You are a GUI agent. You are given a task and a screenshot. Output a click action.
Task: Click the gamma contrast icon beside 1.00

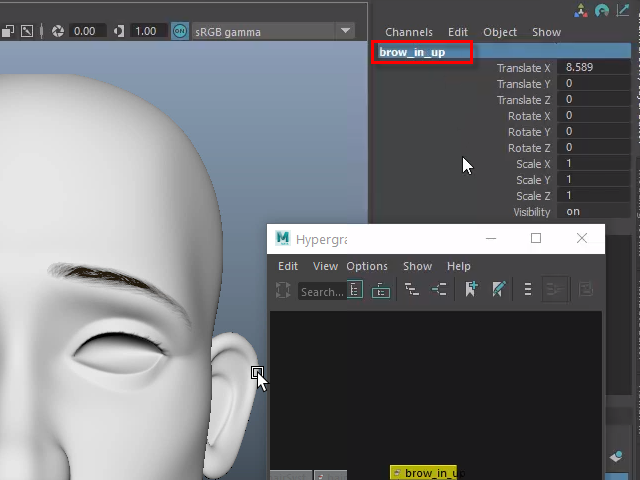(119, 31)
